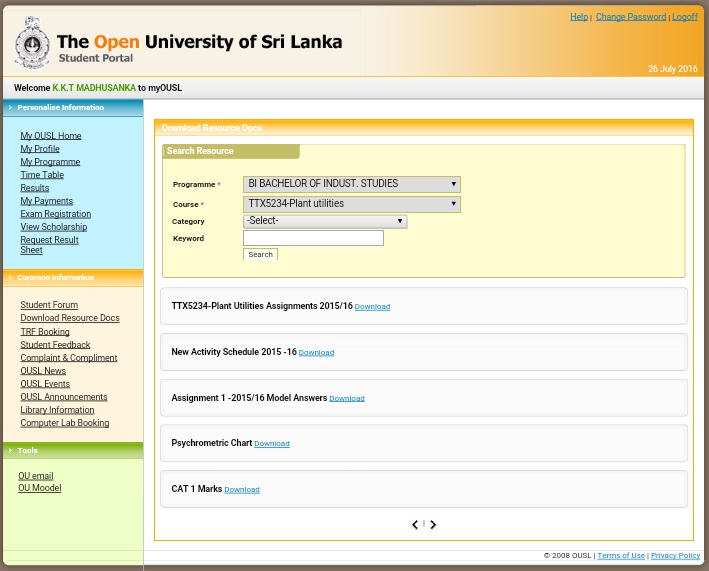
Task: Download TTX5234 Plant Utilities Assignments 2015/16
Action: [x=372, y=307]
